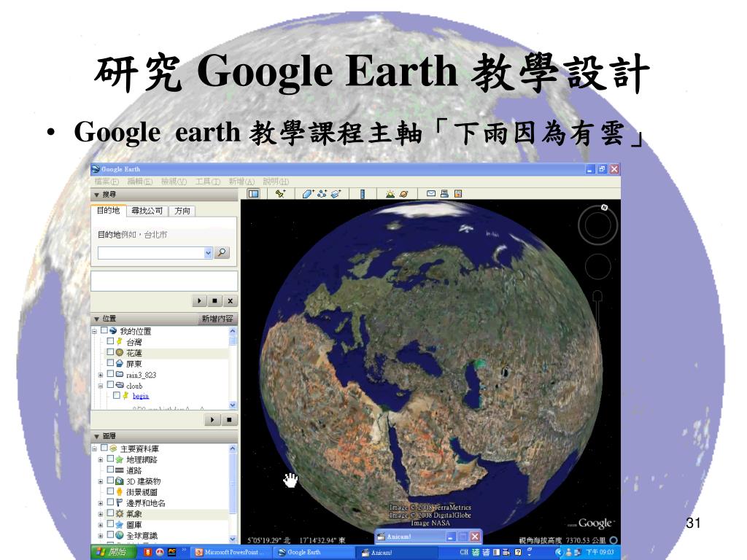Click the search magnifier button
The width and height of the screenshot is (747, 560).
point(222,252)
